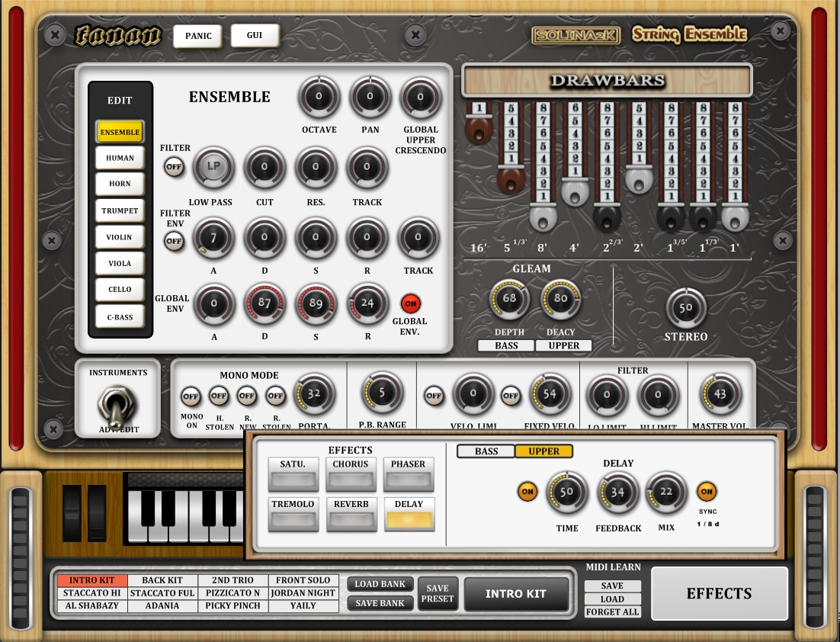
Task: Click the Gleam Depth knob
Action: 509,299
